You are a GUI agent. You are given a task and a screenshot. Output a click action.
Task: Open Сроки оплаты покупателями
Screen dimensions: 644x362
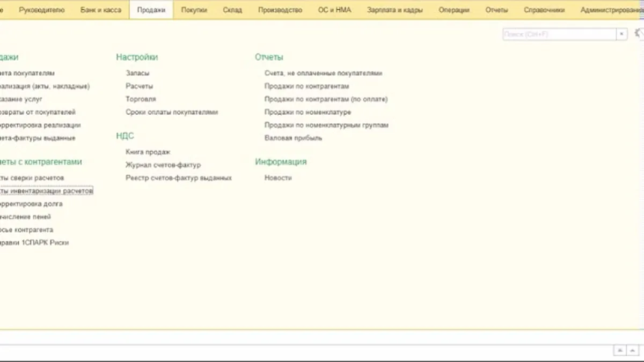(x=172, y=112)
